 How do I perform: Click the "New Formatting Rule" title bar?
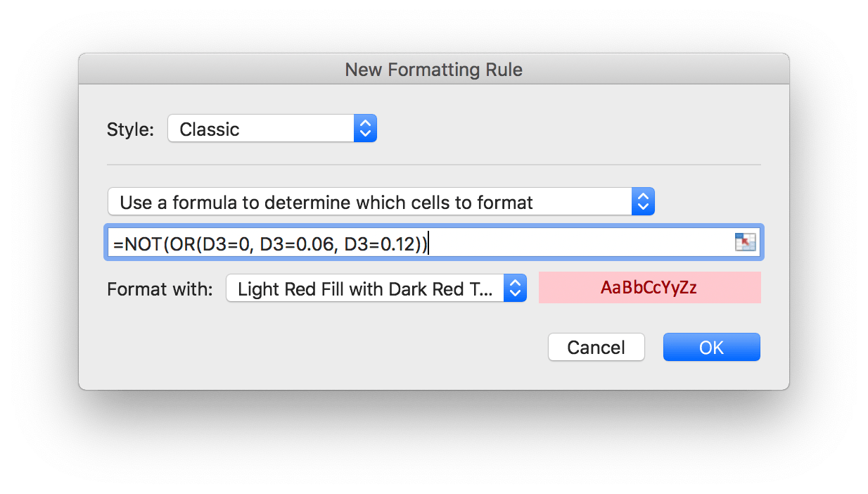pos(433,70)
